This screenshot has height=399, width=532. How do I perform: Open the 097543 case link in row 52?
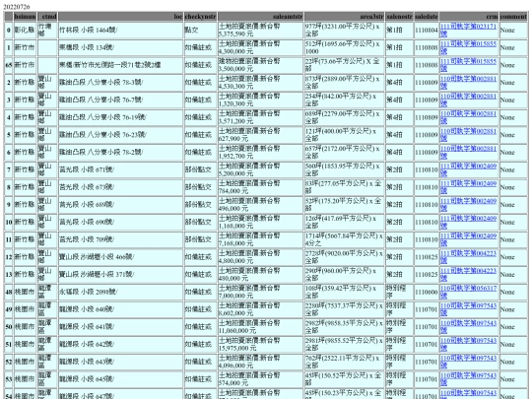point(468,362)
